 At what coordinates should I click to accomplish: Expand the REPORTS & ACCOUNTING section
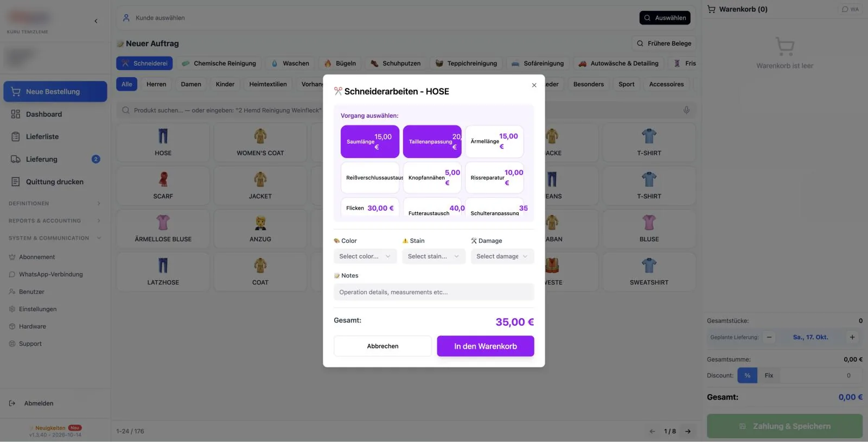[x=55, y=221]
